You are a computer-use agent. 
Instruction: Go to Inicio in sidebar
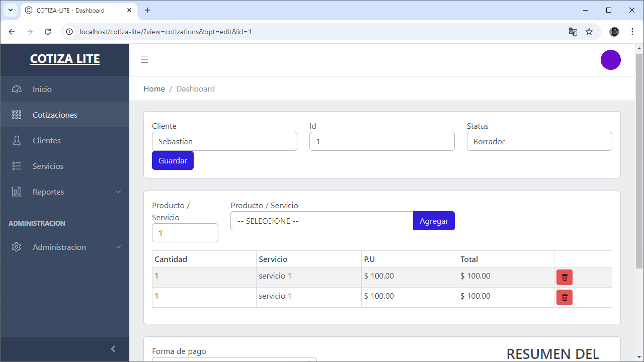tap(64, 89)
